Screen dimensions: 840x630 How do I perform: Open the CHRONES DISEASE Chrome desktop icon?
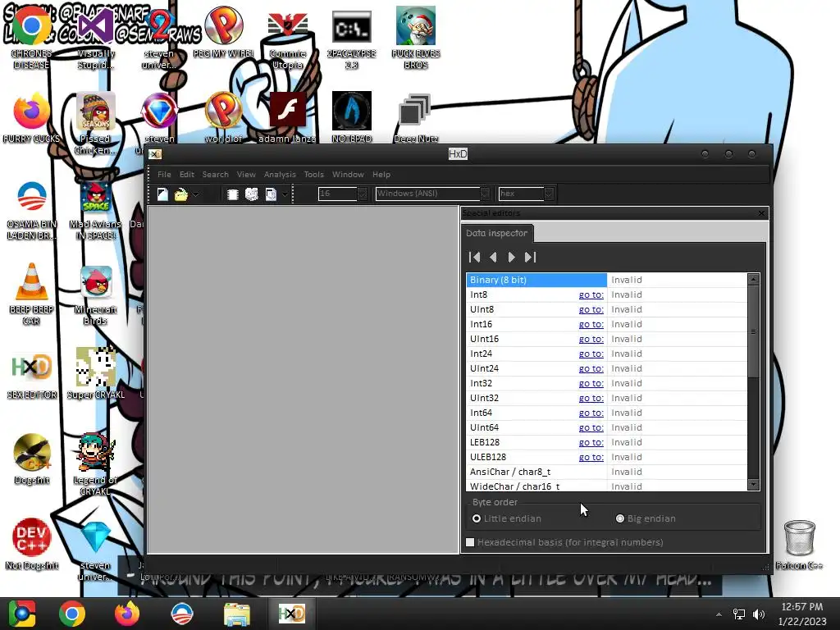[32, 38]
